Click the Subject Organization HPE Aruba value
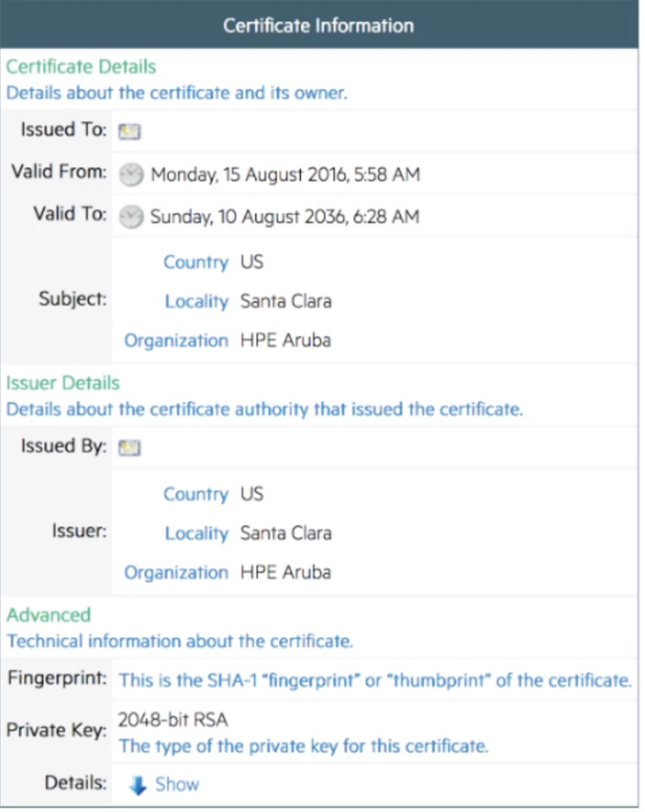 point(285,341)
